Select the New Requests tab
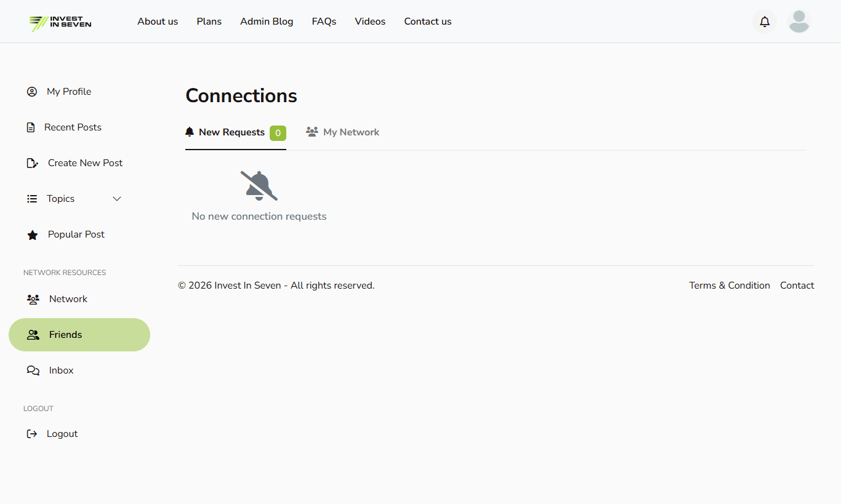This screenshot has height=504, width=841. click(225, 132)
